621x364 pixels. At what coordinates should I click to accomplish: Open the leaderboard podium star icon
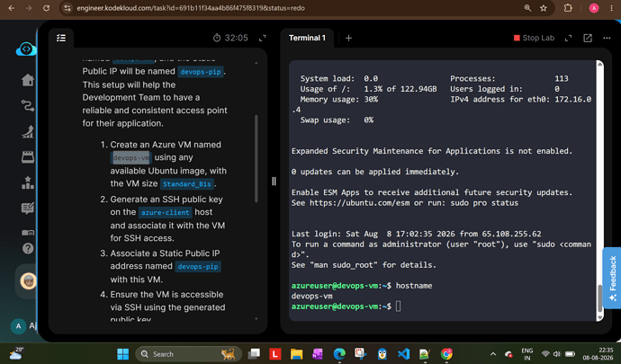pyautogui.click(x=28, y=182)
